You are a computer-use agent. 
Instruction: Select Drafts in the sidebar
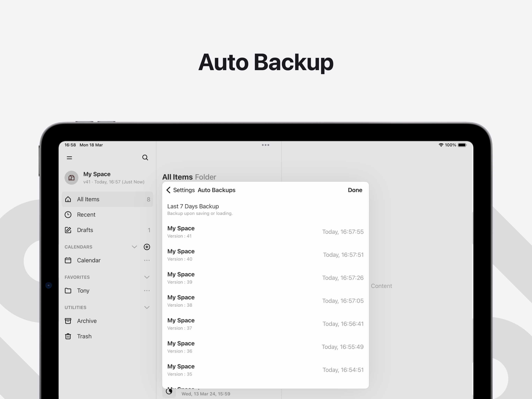pyautogui.click(x=107, y=230)
